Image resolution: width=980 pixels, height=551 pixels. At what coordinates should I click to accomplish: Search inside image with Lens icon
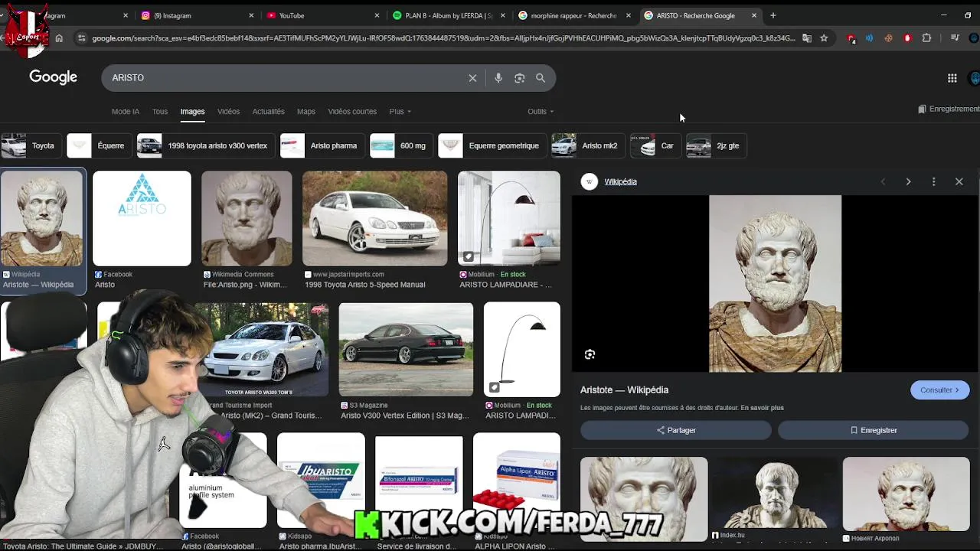click(590, 354)
